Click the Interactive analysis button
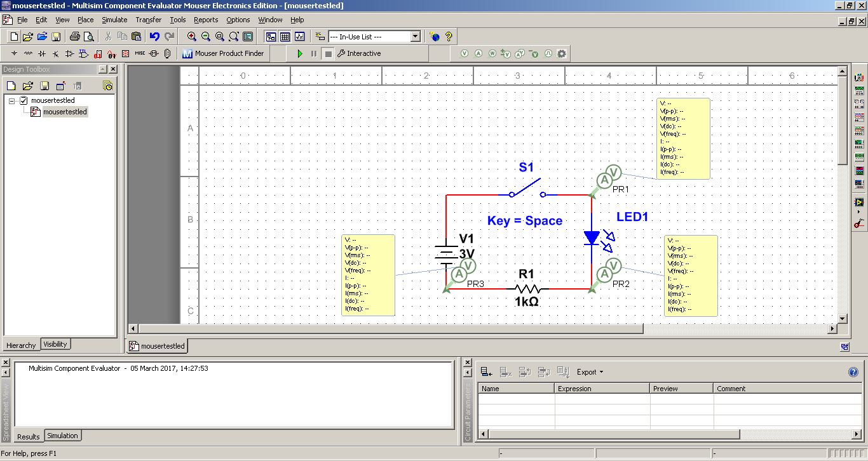Viewport: 868px width, 461px height. tap(359, 54)
